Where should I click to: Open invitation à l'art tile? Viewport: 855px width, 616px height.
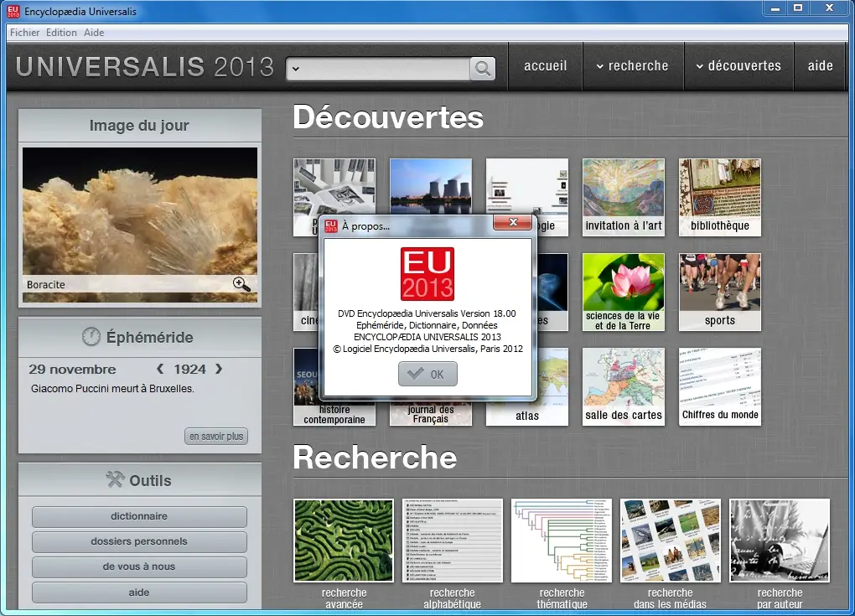tap(624, 197)
